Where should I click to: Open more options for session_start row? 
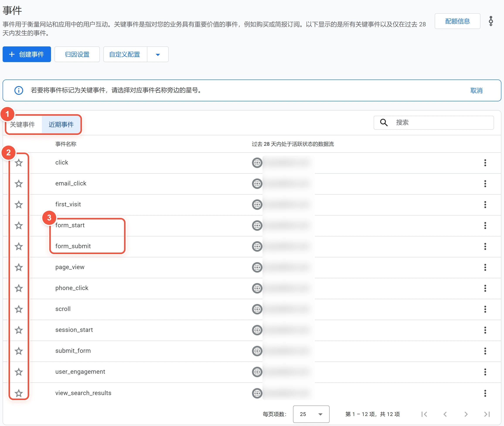click(485, 330)
